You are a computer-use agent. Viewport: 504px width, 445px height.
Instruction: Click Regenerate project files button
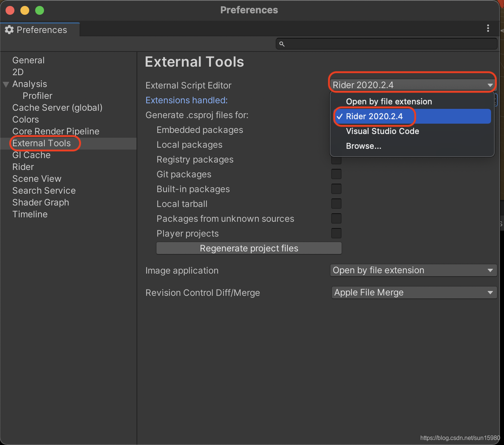(249, 248)
